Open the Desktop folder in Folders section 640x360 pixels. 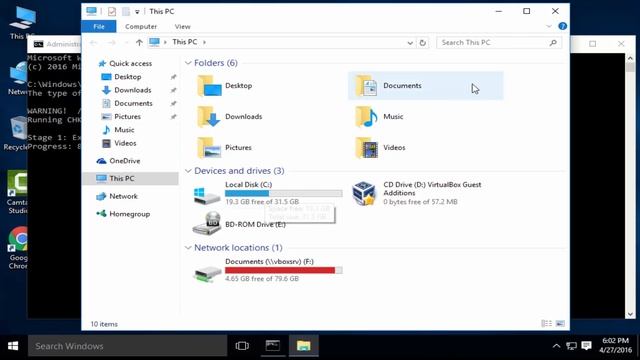click(224, 86)
